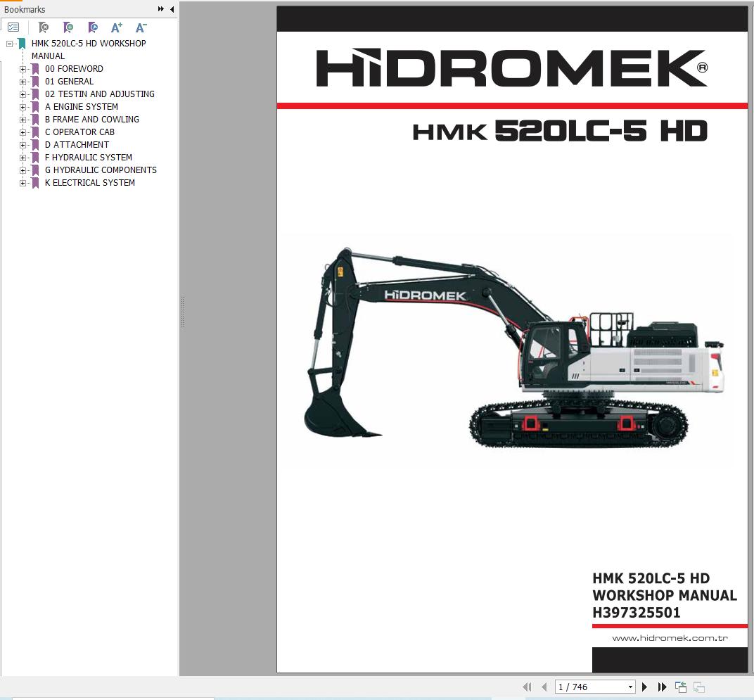Increase bookmark font size with A+
This screenshot has height=700, width=754.
tap(116, 27)
